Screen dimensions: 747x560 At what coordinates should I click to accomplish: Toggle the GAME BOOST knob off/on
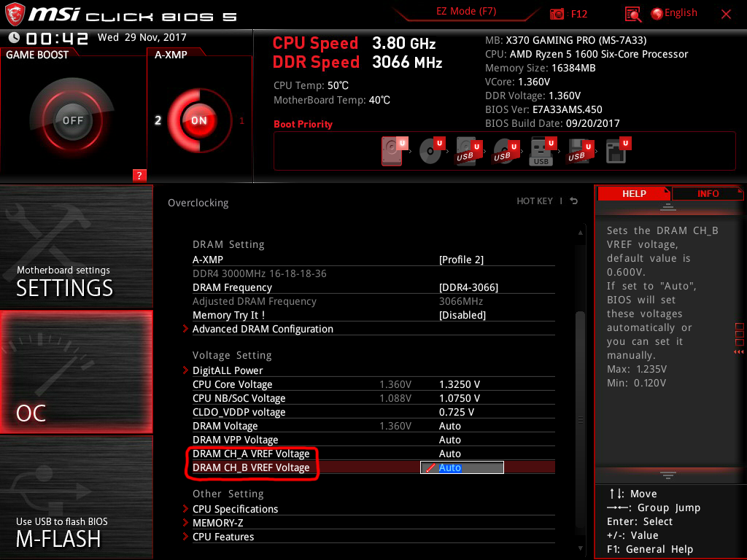point(72,120)
